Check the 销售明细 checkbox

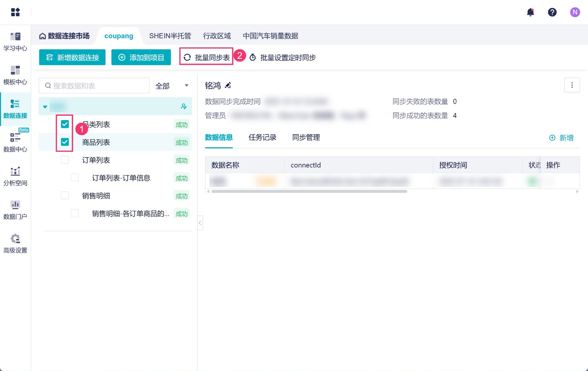coord(65,196)
